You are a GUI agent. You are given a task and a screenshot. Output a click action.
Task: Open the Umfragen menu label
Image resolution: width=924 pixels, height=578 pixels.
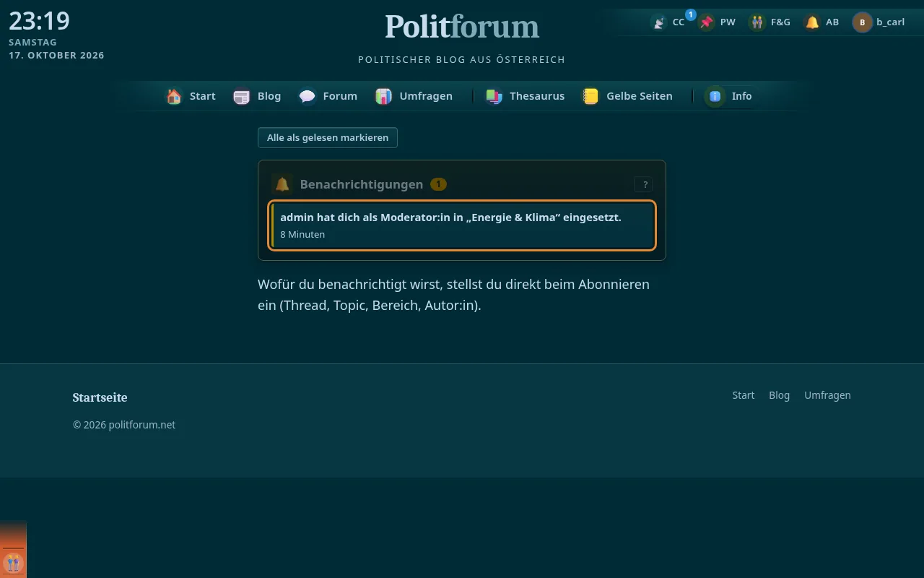coord(426,96)
